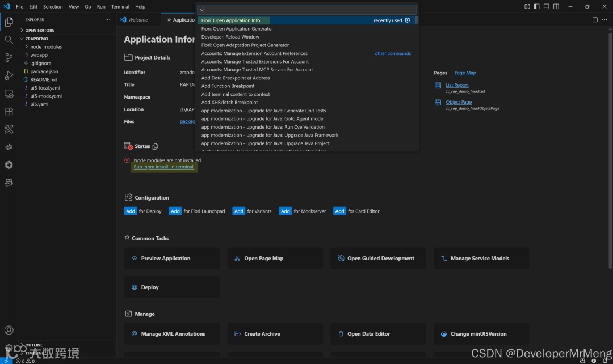Click the gear icon next to recently used
Viewport: 613px width, 364px height.
[x=408, y=20]
